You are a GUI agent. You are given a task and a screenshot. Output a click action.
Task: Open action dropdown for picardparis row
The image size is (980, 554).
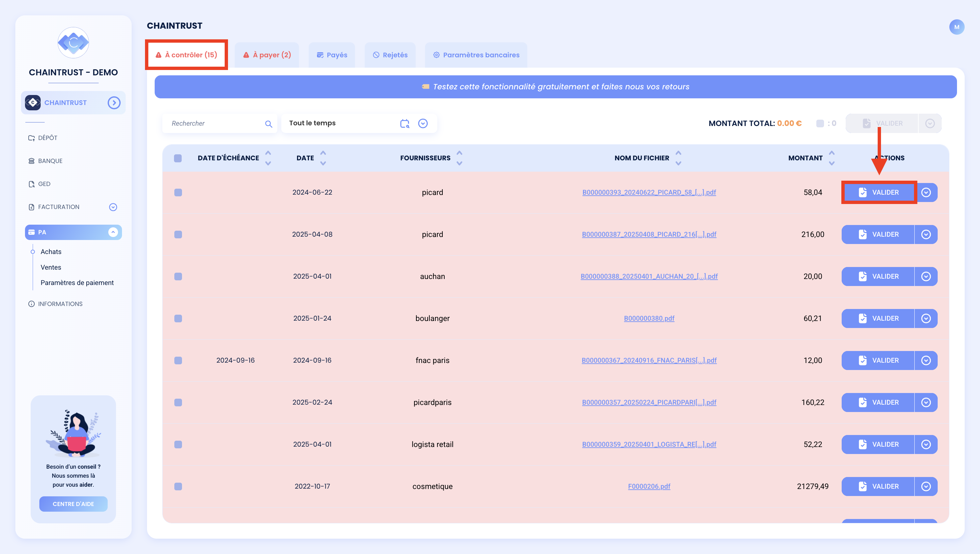tap(926, 403)
